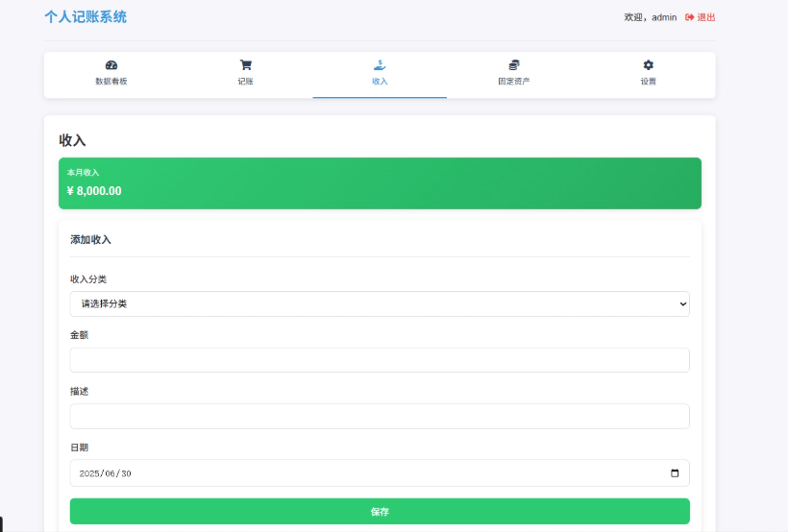This screenshot has height=532, width=788.
Task: Navigate to the 设置 tab label
Action: (x=649, y=82)
